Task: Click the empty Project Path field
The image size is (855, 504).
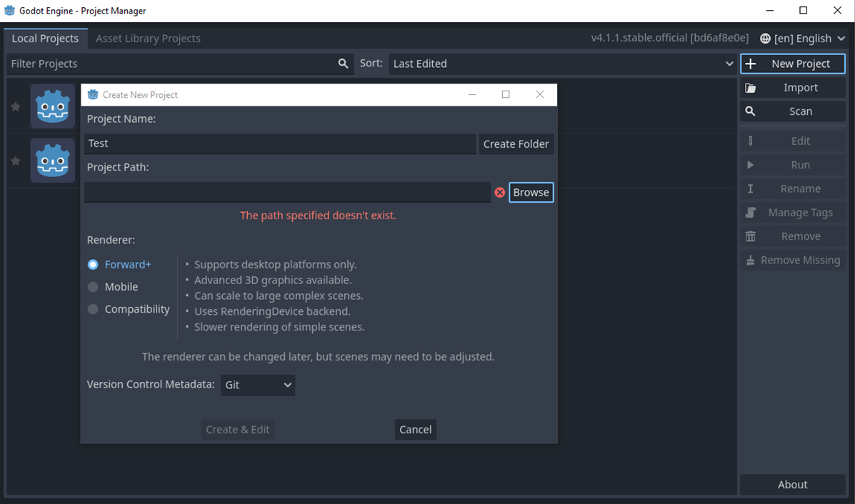Action: pos(287,192)
